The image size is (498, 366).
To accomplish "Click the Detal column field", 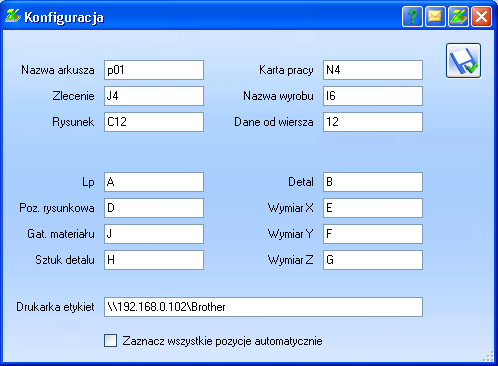I will pos(373,182).
